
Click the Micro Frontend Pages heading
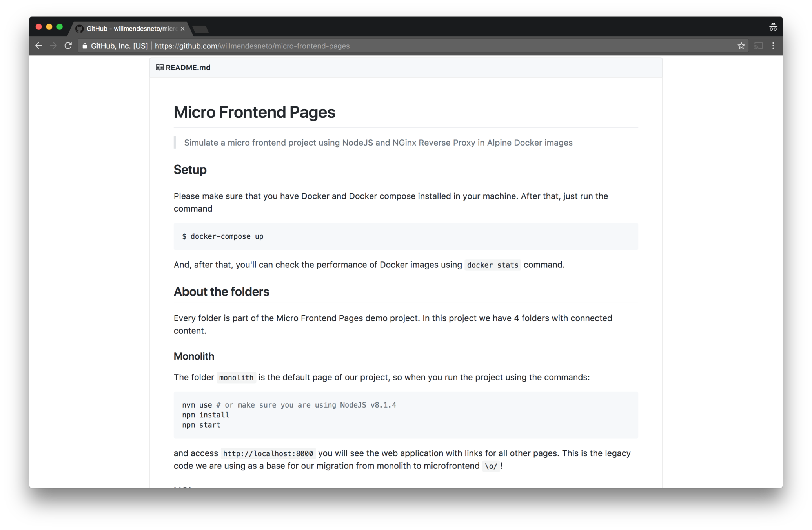coord(254,112)
